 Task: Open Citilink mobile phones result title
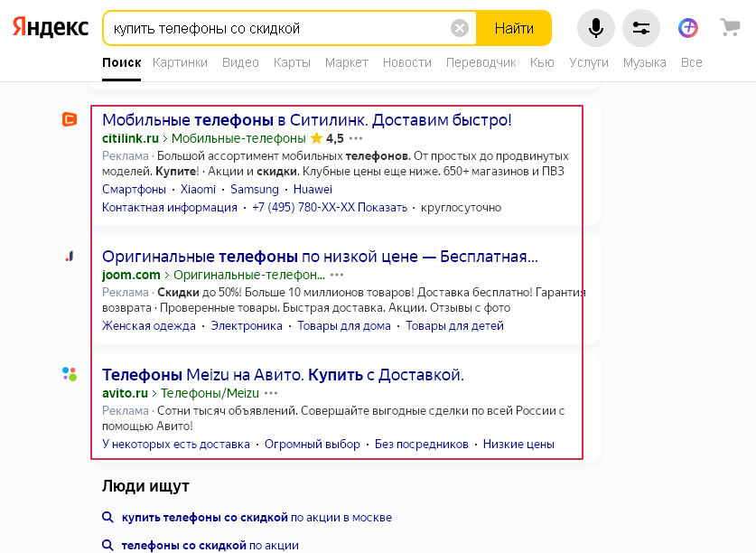pos(307,119)
